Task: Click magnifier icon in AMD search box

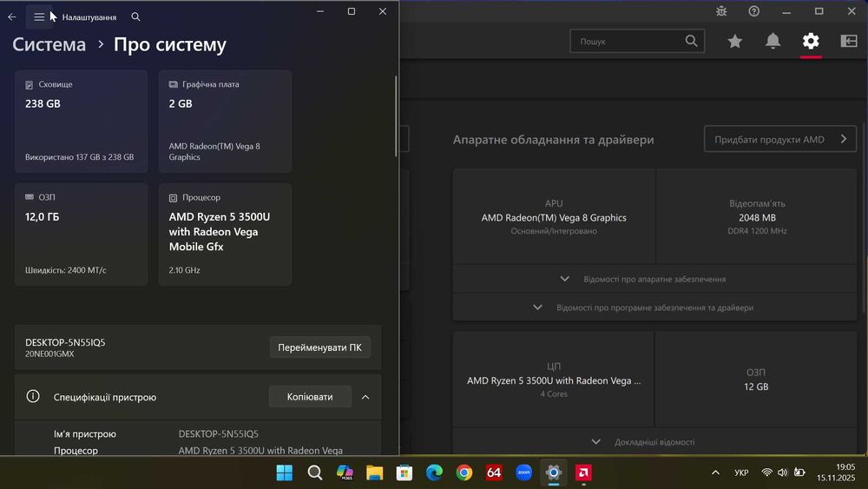Action: pyautogui.click(x=691, y=41)
